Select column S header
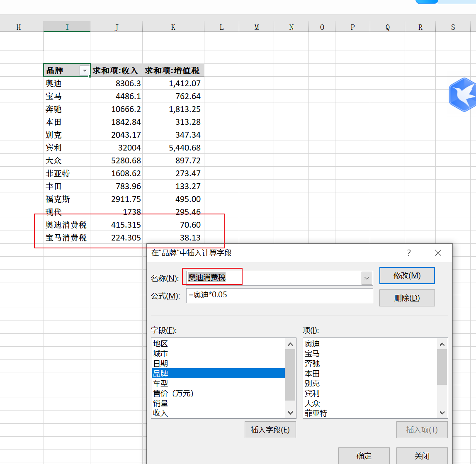This screenshot has width=476, height=464. 453,27
